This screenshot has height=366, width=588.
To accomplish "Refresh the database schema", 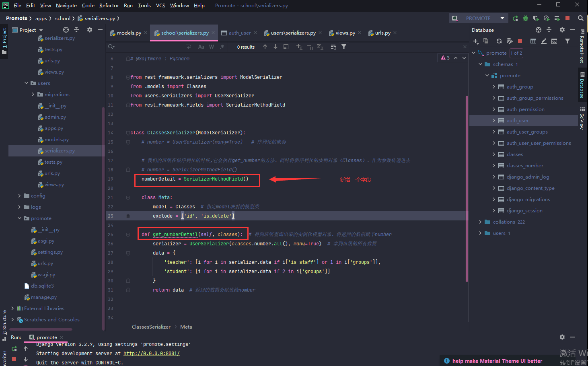I will coord(499,41).
